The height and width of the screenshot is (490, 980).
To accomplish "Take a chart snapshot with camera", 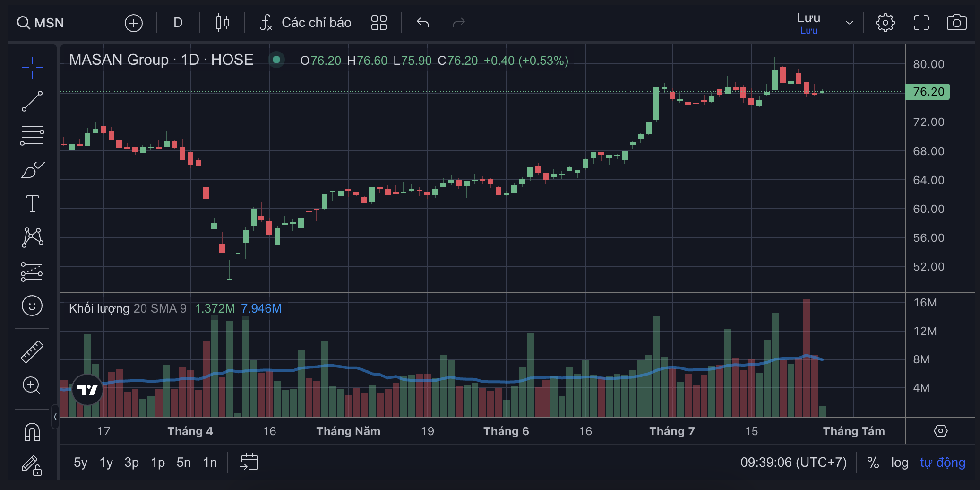I will (x=956, y=23).
